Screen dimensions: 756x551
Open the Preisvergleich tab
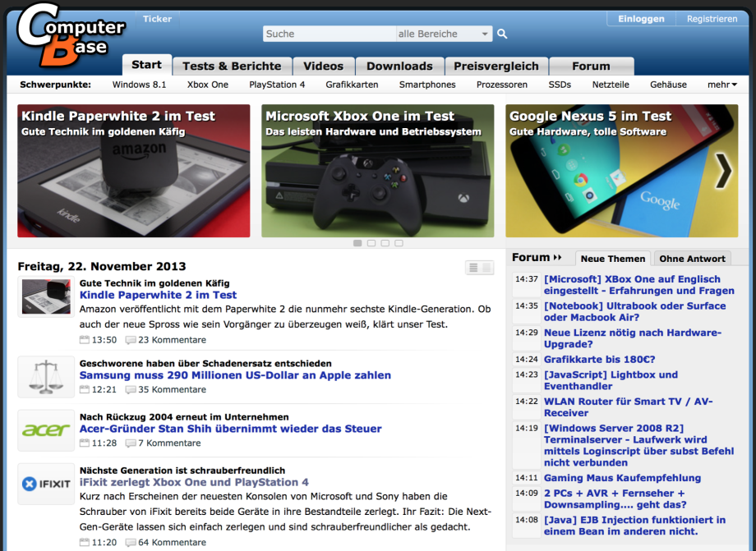(x=496, y=66)
